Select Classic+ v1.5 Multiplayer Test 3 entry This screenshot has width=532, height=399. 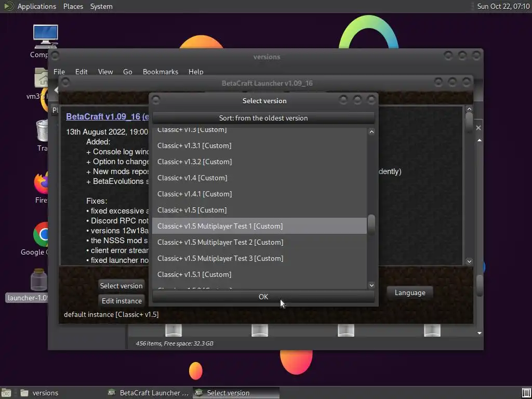coord(259,258)
